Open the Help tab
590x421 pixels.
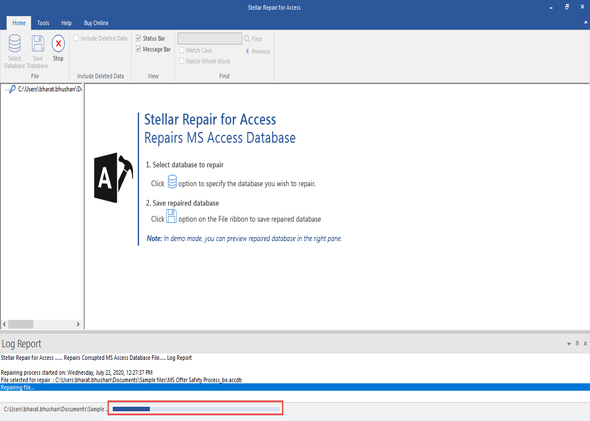coord(66,23)
